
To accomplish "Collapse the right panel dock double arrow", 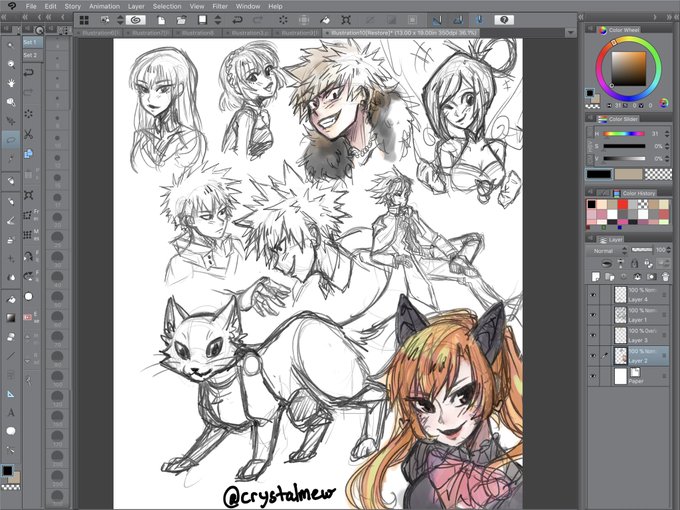I will point(669,17).
